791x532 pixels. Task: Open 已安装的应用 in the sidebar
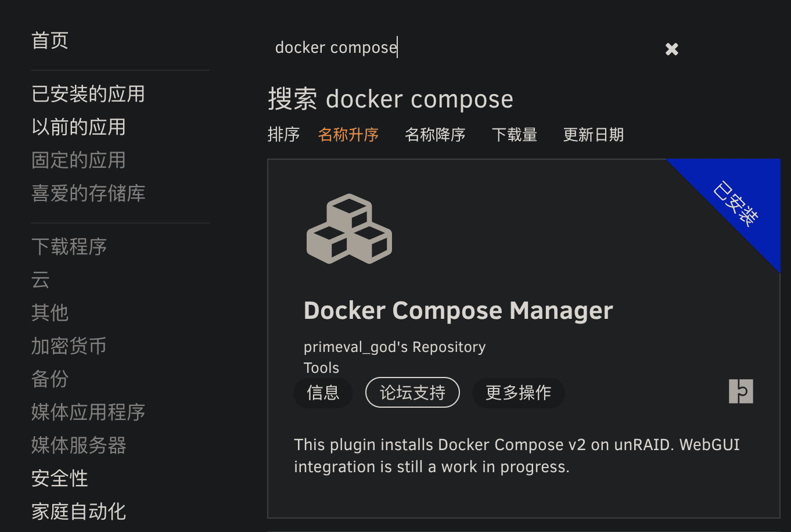(x=88, y=94)
